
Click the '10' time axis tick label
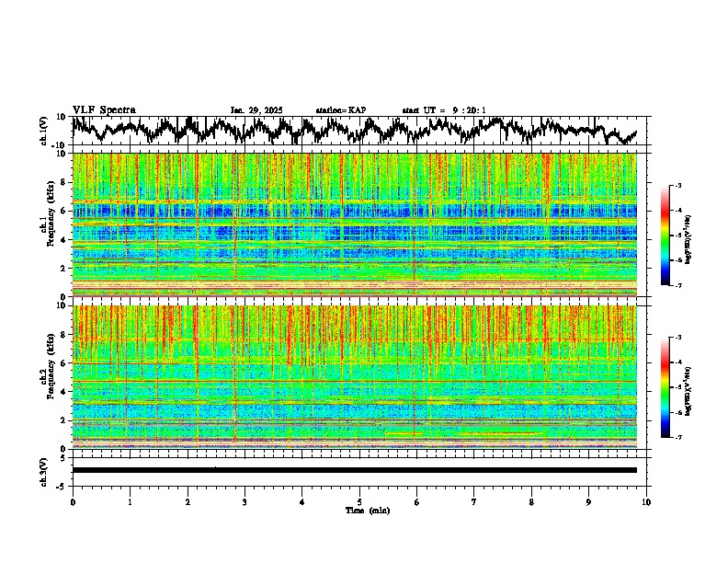(x=646, y=502)
